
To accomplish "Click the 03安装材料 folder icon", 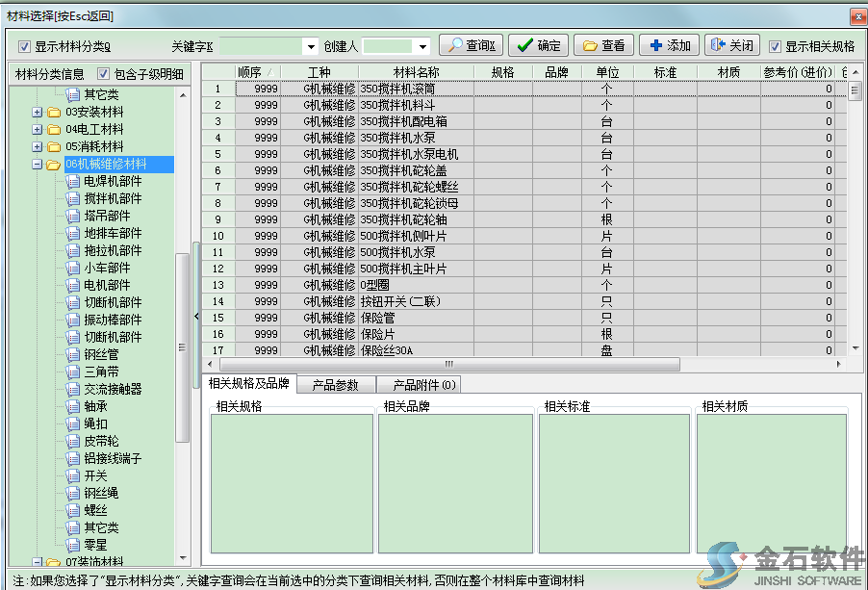I will point(53,113).
